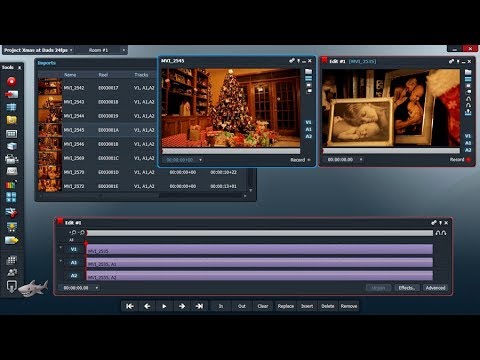Image resolution: width=480 pixels, height=360 pixels.
Task: Click the folder with yellow arrow export icon
Action: pyautogui.click(x=11, y=240)
